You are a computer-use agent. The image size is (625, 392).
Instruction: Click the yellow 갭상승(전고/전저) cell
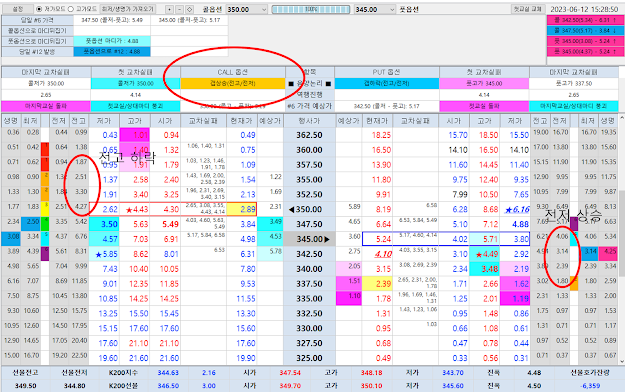coord(233,83)
